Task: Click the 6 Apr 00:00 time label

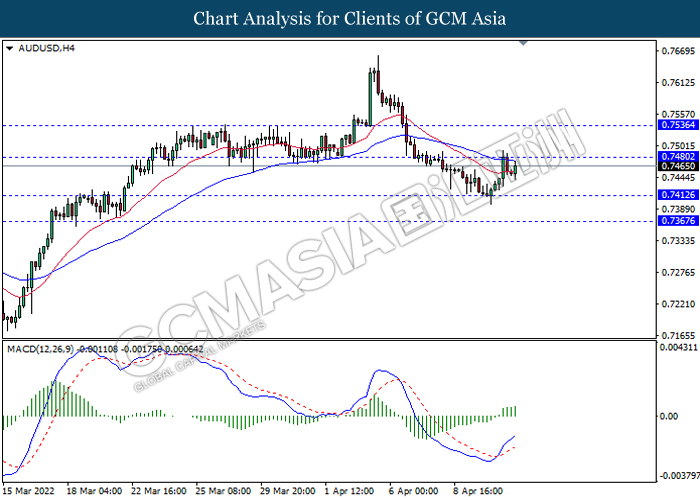Action: (x=413, y=491)
